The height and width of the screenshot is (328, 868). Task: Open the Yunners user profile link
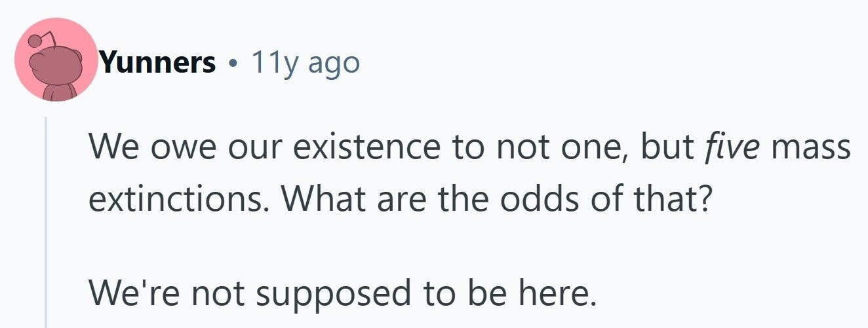[157, 63]
